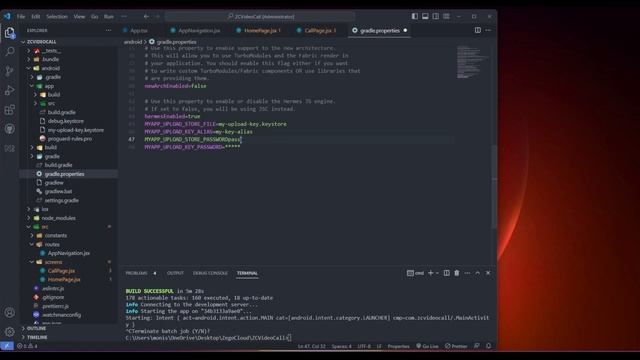Switch to the AppNavigation.jsx editor tab
The width and height of the screenshot is (640, 360).
[199, 31]
